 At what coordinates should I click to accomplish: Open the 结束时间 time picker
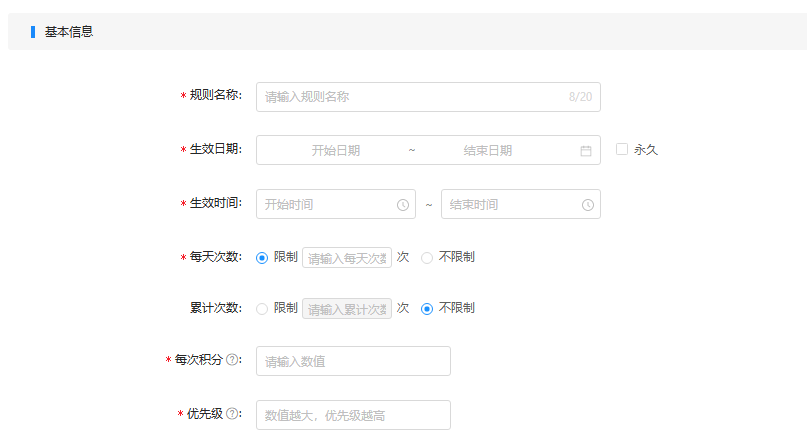pyautogui.click(x=520, y=204)
